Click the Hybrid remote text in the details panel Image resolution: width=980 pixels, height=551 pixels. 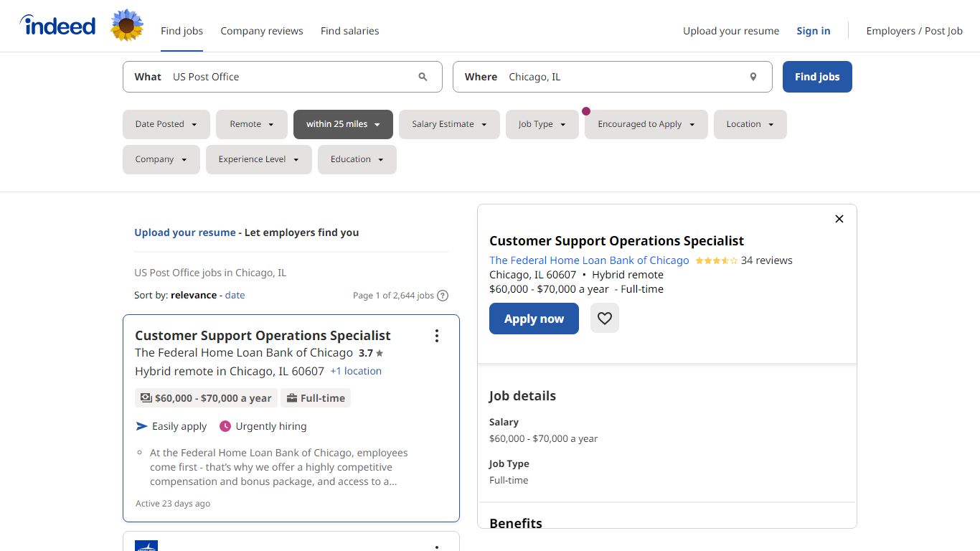[x=628, y=275]
